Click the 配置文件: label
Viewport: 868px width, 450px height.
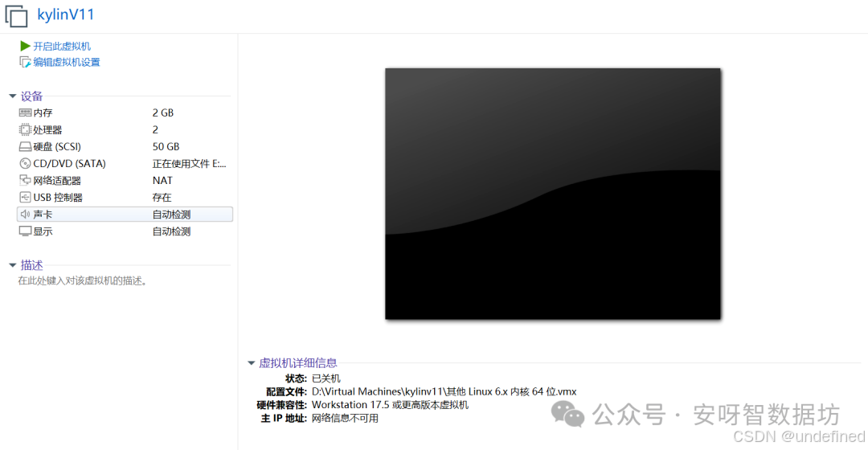click(286, 392)
